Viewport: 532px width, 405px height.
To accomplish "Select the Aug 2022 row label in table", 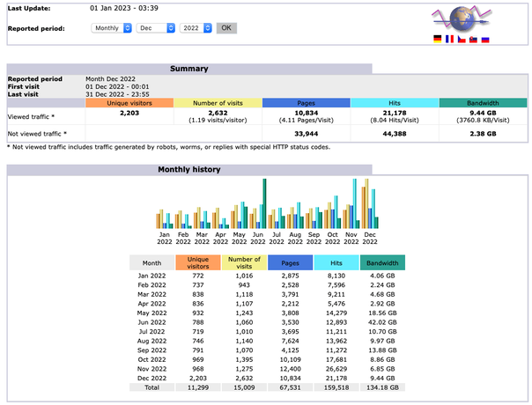I will coord(151,342).
